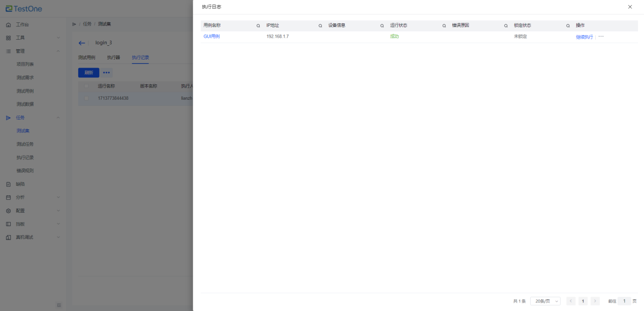Open the GUI用例 case link
This screenshot has width=644, height=311.
click(x=211, y=37)
